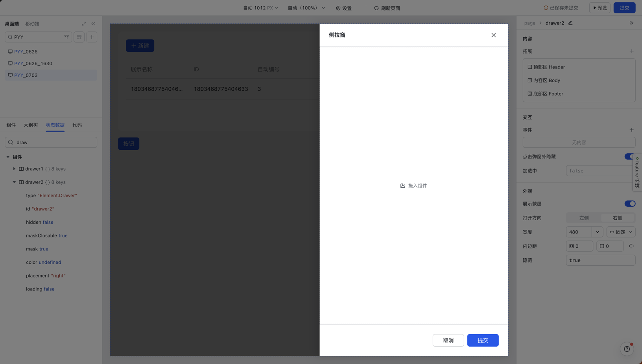The height and width of the screenshot is (364, 642).
Task: Collapse the left panel with double-chevron icon
Action: 93,24
